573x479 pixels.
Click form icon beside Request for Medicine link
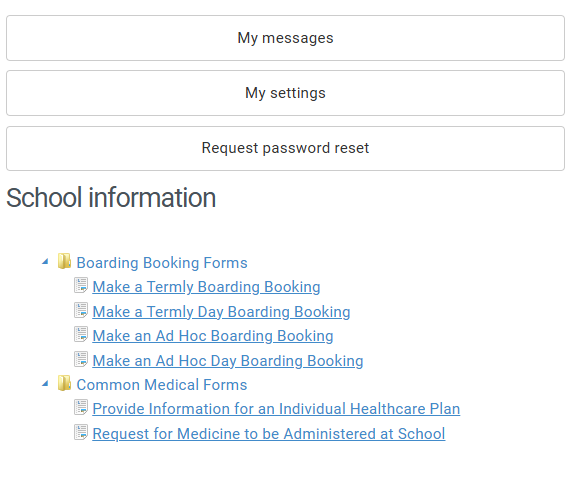tap(81, 432)
